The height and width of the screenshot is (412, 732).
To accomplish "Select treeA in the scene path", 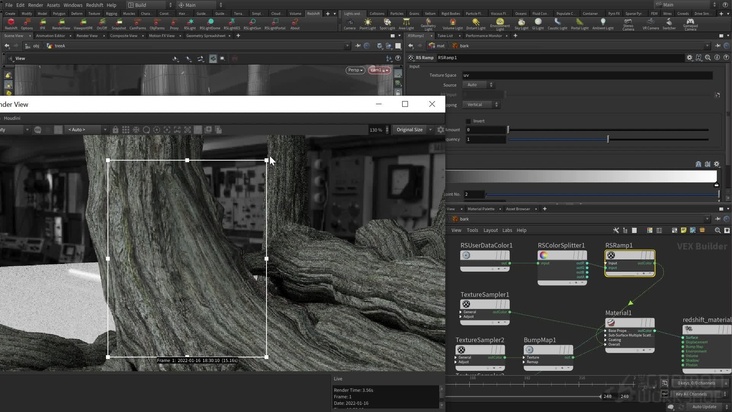I will click(x=56, y=46).
